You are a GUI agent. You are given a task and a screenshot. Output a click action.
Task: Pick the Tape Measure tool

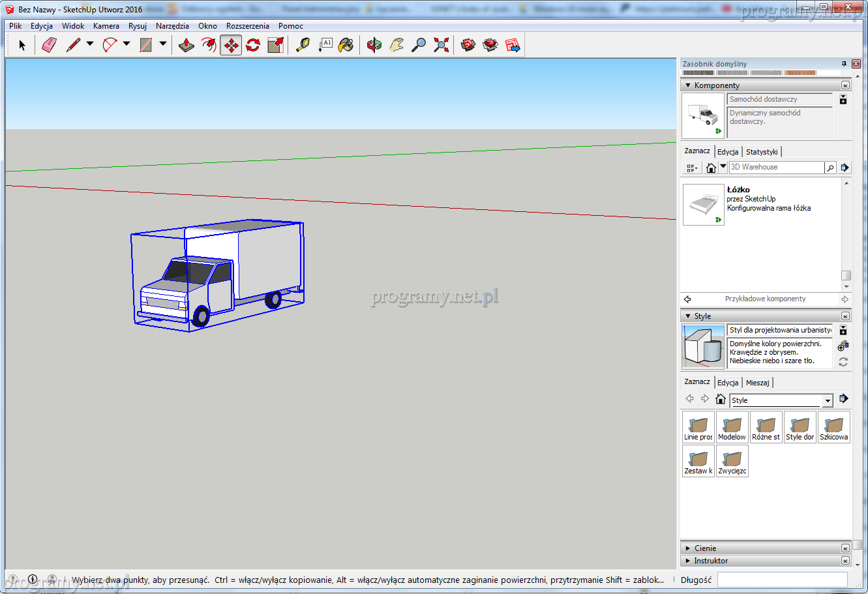coord(303,45)
